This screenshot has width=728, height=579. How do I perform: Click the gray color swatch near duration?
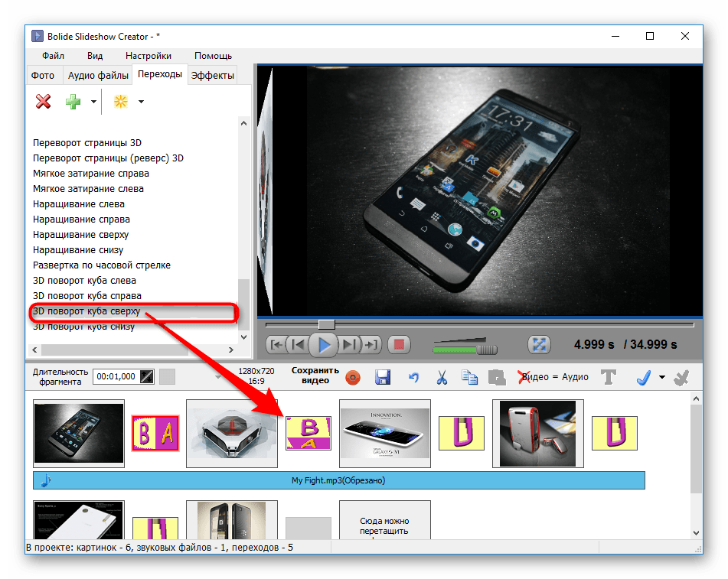(x=167, y=377)
